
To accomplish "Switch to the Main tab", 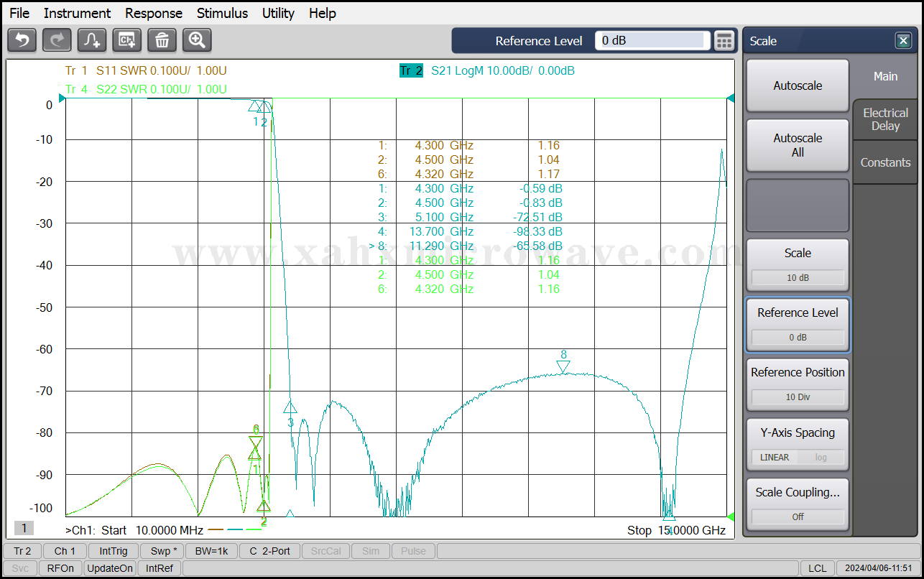I will [885, 76].
